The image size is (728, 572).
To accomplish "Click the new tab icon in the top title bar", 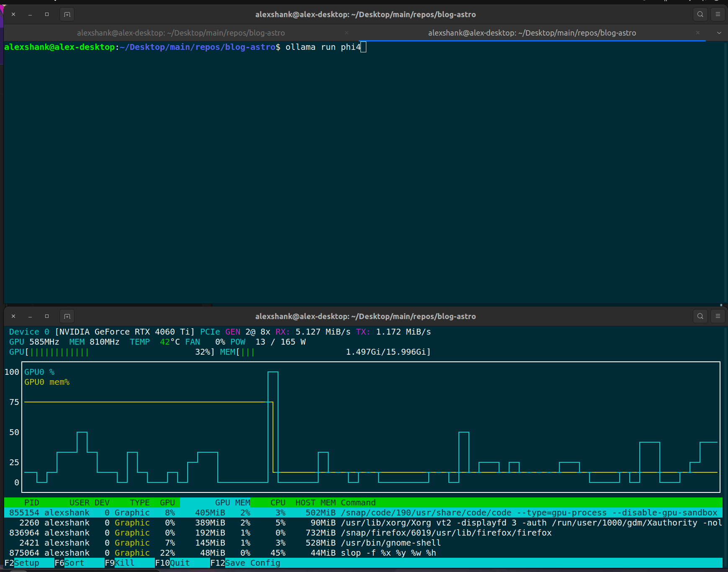I will point(67,14).
